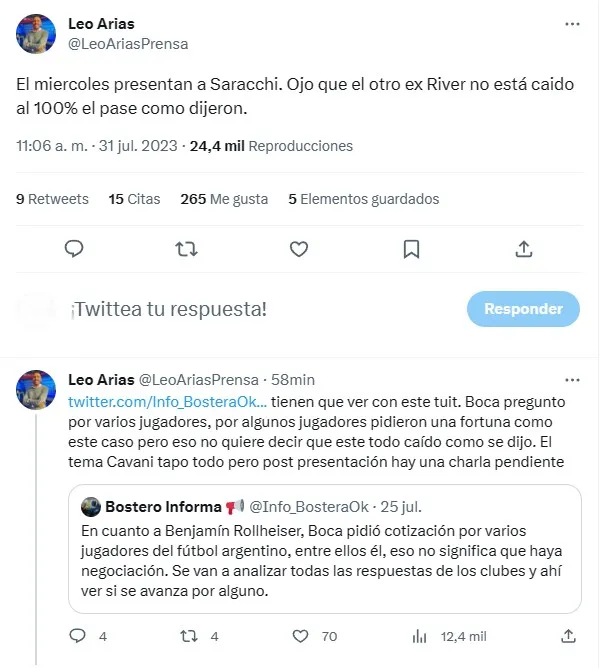The height and width of the screenshot is (668, 602).
Task: Open Leo Arias profile picture at top
Action: (x=36, y=34)
